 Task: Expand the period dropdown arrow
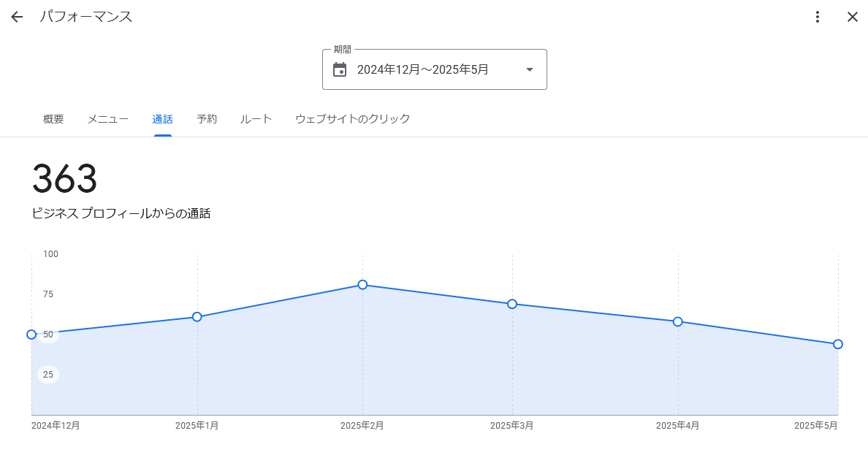530,69
